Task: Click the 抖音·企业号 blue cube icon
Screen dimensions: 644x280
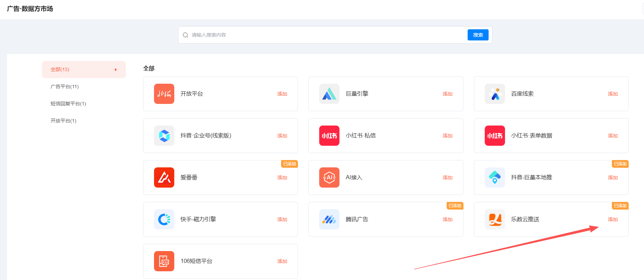Action: tap(164, 136)
